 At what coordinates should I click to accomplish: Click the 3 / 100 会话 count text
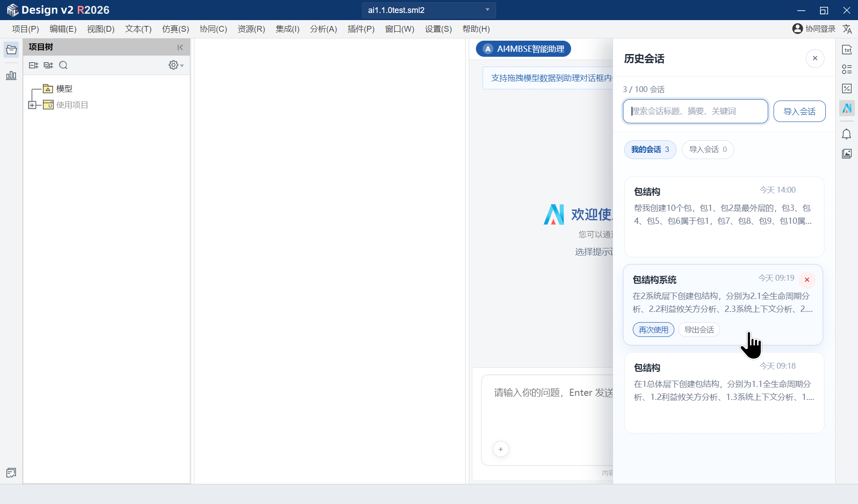[643, 89]
